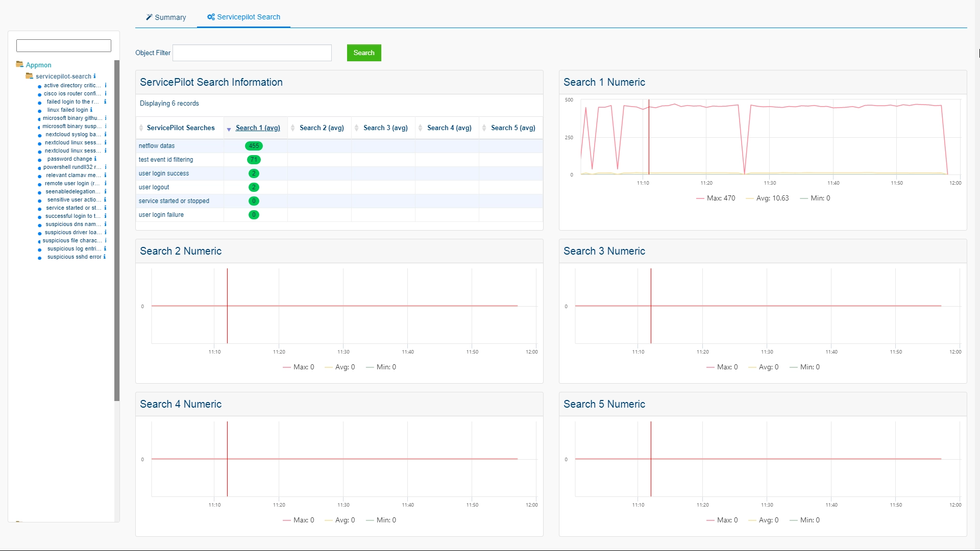Click the Summary tab pencil icon
The height and width of the screenshot is (551, 980).
click(149, 17)
